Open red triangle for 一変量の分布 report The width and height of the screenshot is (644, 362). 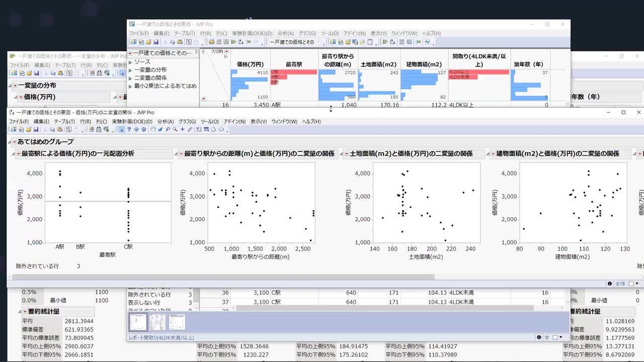coord(15,85)
